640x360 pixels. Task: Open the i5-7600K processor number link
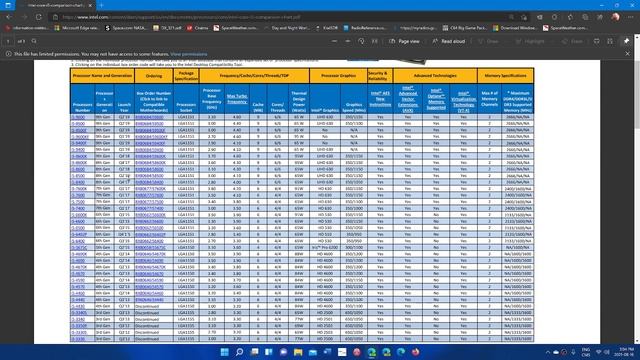pyautogui.click(x=79, y=189)
